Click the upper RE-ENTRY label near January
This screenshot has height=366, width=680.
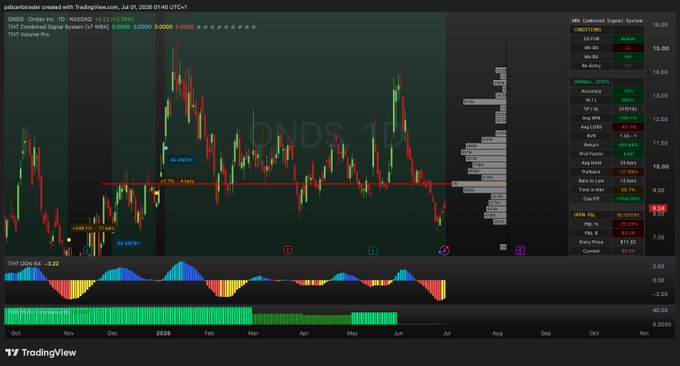(x=181, y=160)
